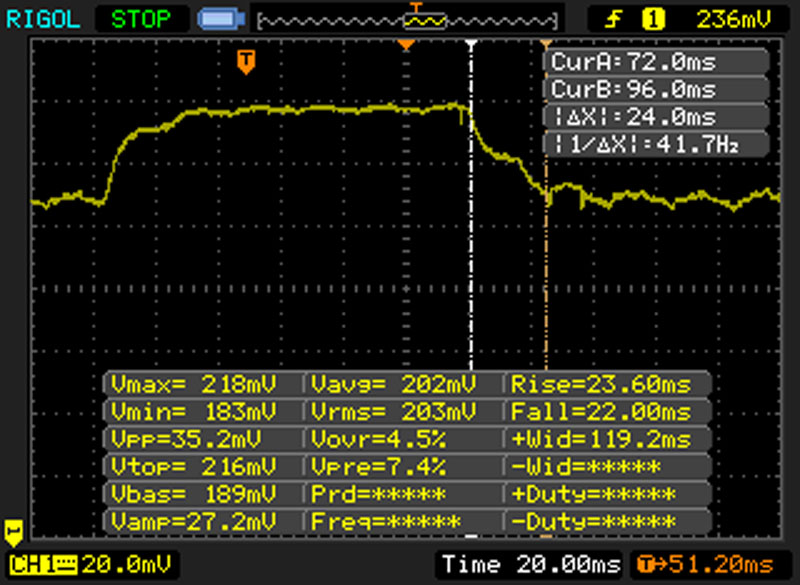Image resolution: width=800 pixels, height=585 pixels.
Task: Click the orange cursor B dashed line
Action: pyautogui.click(x=546, y=280)
